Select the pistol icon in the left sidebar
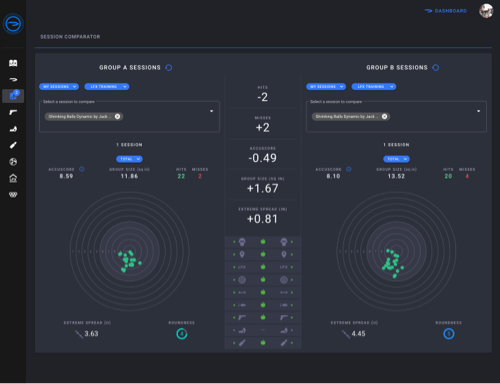 point(13,112)
